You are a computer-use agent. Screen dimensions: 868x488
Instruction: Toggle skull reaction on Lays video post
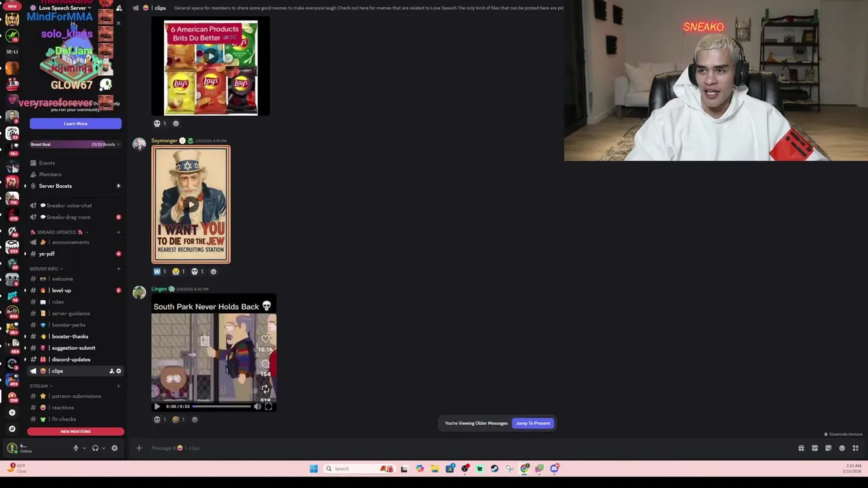click(159, 123)
